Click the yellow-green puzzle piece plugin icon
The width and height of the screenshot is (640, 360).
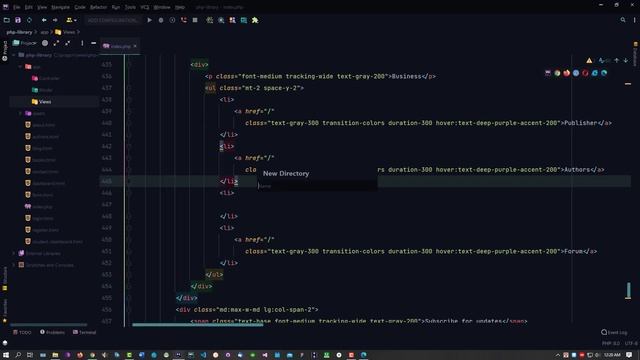pyautogui.click(x=255, y=20)
